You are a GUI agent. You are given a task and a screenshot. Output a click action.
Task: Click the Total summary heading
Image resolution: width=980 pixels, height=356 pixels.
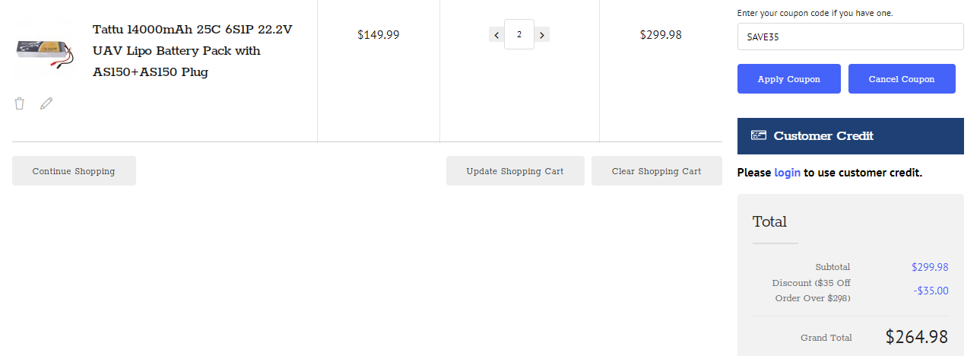pos(769,222)
